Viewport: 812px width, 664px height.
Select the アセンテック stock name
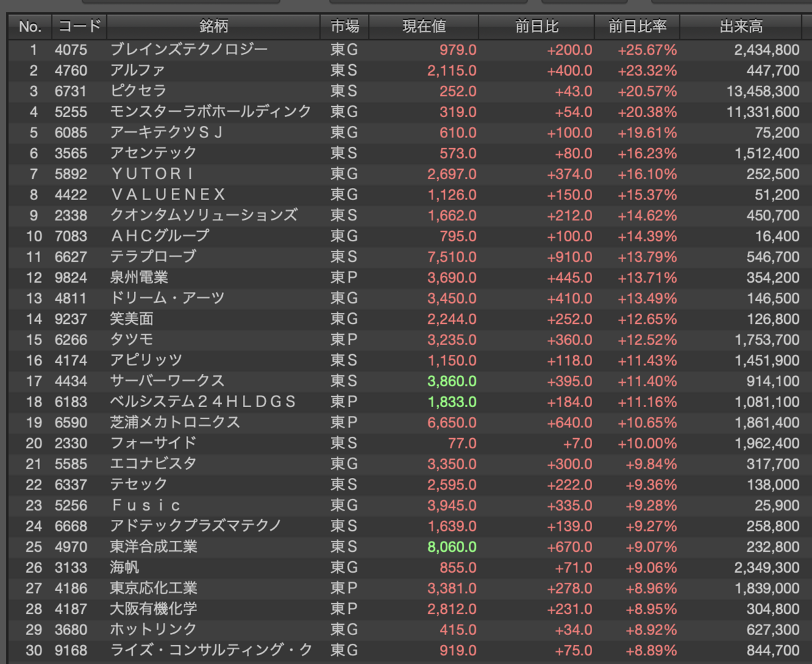tap(153, 153)
